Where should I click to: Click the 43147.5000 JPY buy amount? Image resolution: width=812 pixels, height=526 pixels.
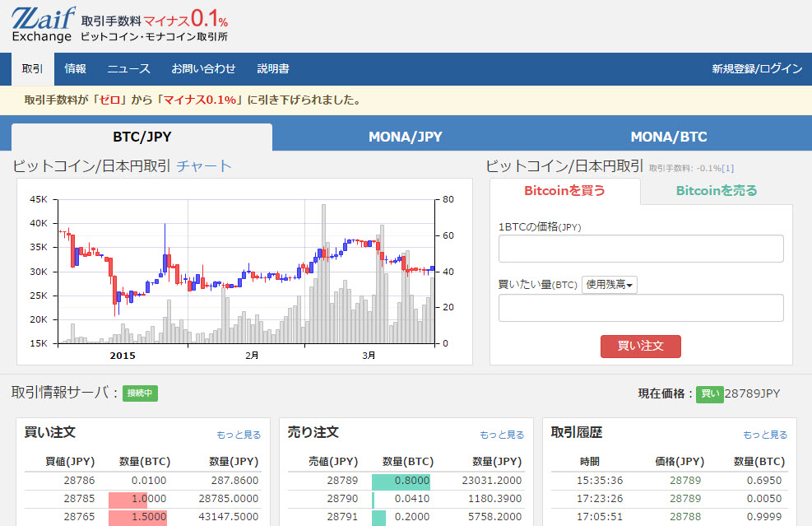229,517
